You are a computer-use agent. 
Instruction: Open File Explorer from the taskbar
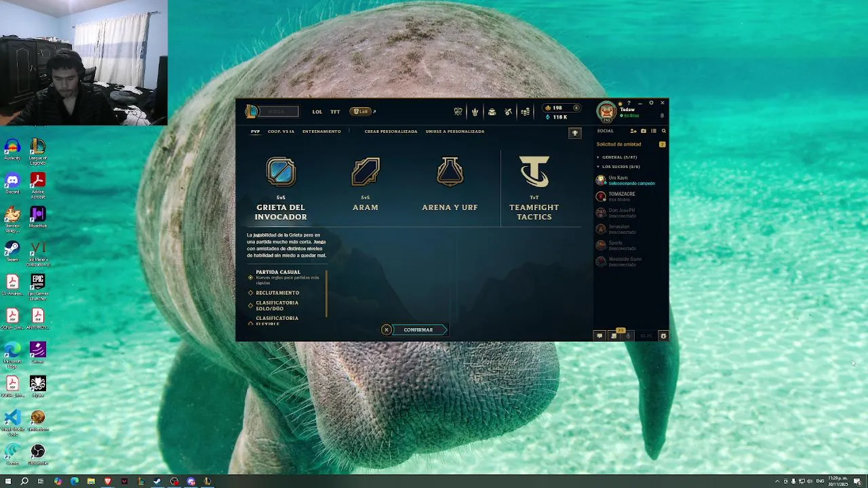point(91,481)
